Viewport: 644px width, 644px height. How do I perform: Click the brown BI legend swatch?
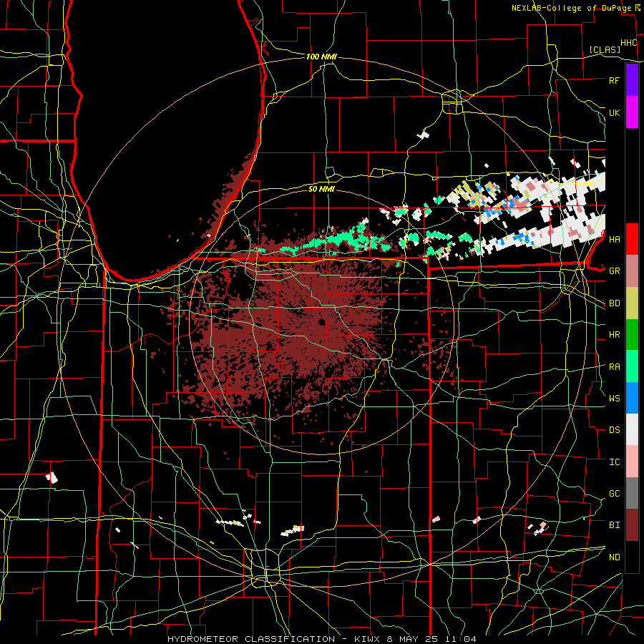[x=632, y=525]
